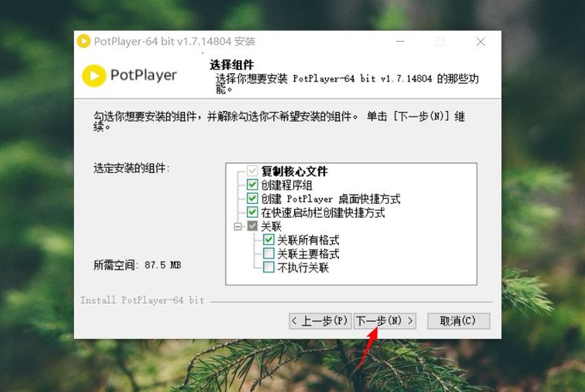
Task: Select the 不执行关联 label
Action: point(303,267)
